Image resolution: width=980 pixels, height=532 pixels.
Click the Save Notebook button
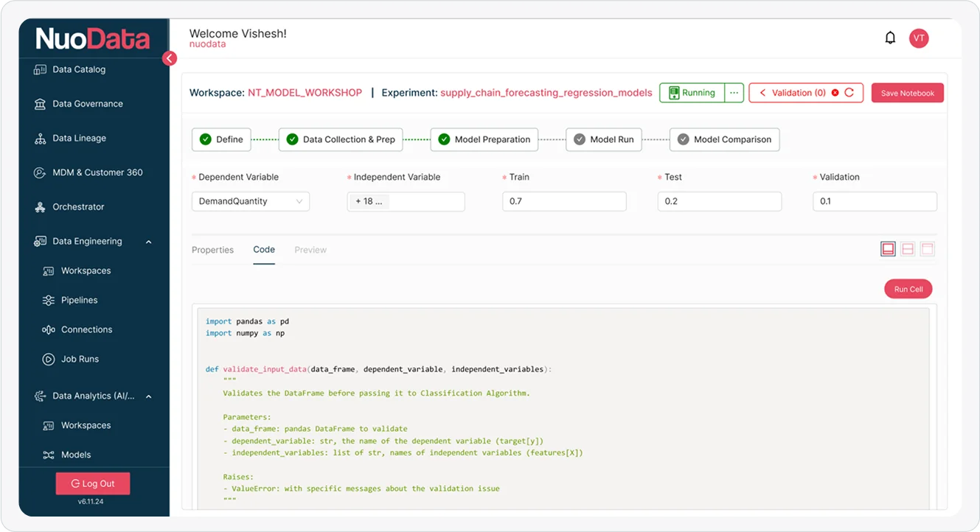tap(908, 93)
